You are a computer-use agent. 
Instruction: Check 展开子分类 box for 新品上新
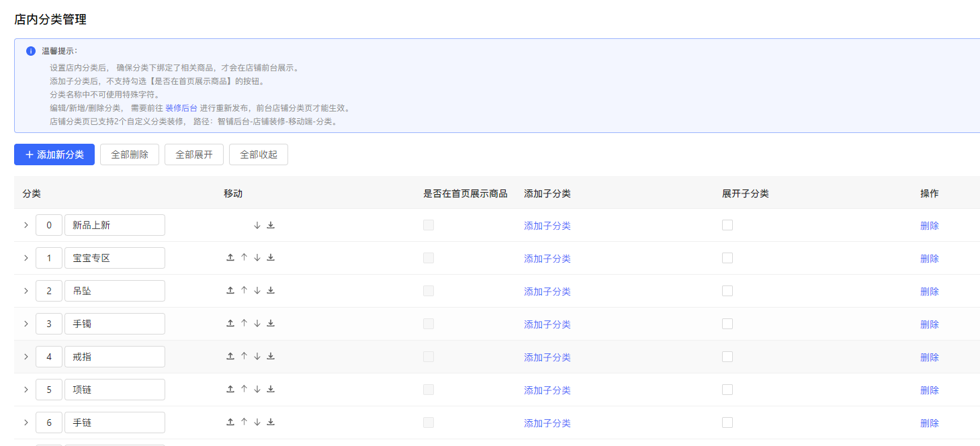click(727, 225)
